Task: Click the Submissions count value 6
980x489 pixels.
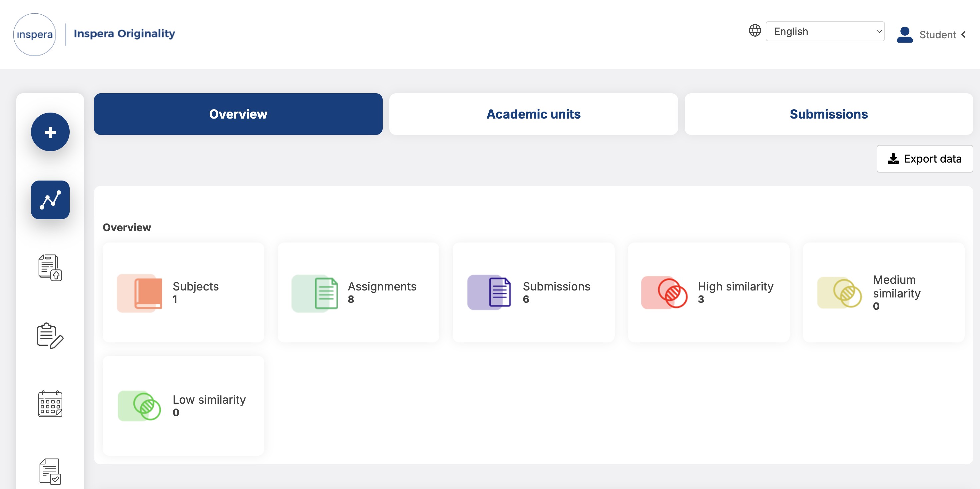Action: (x=526, y=299)
